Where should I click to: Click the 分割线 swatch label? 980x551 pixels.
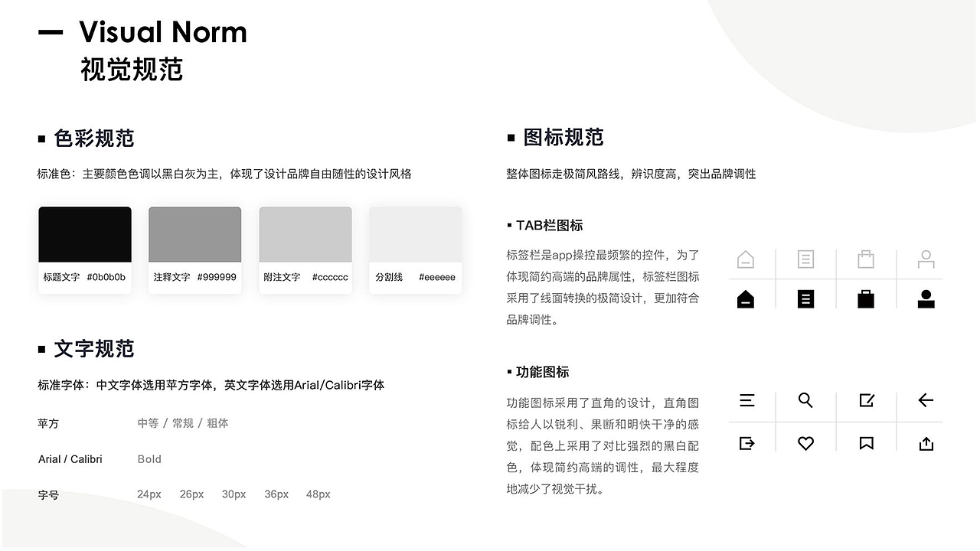pyautogui.click(x=389, y=277)
